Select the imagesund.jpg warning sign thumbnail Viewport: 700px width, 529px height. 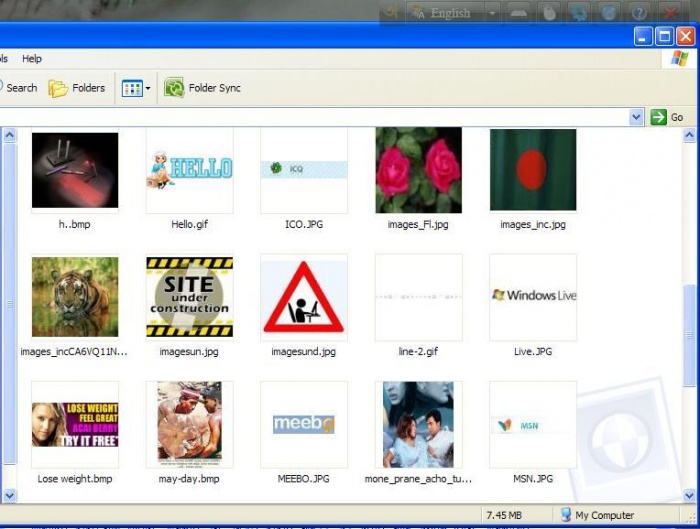click(304, 297)
